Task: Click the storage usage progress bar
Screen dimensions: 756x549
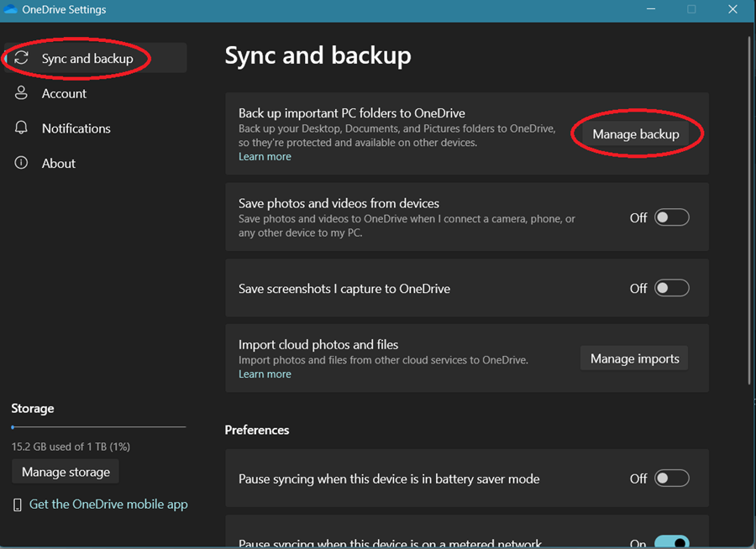Action: [98, 427]
